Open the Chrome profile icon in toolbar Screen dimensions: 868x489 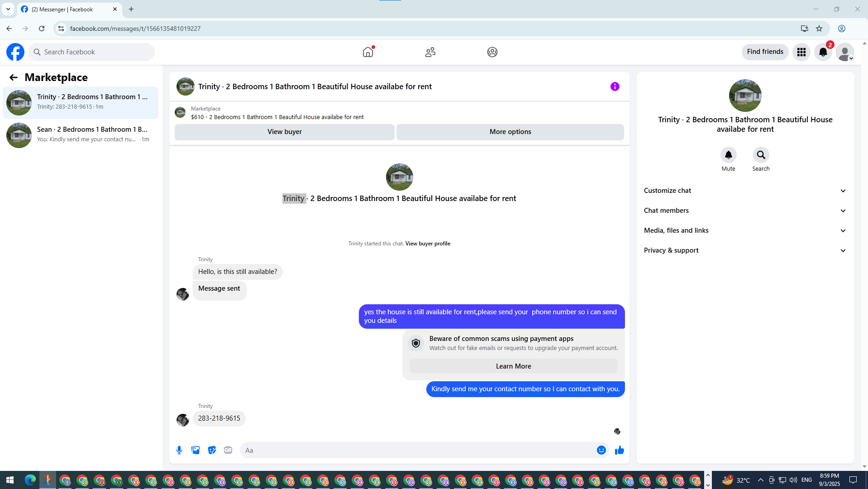(x=842, y=29)
